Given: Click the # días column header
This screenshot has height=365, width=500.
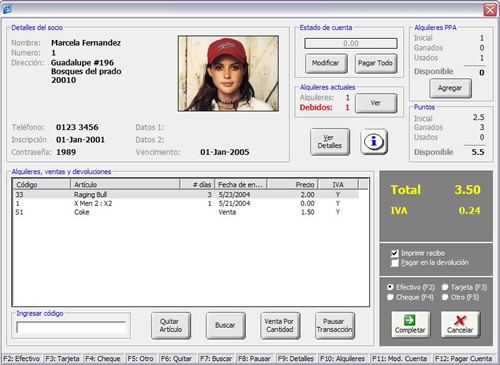Looking at the screenshot, I should [197, 184].
